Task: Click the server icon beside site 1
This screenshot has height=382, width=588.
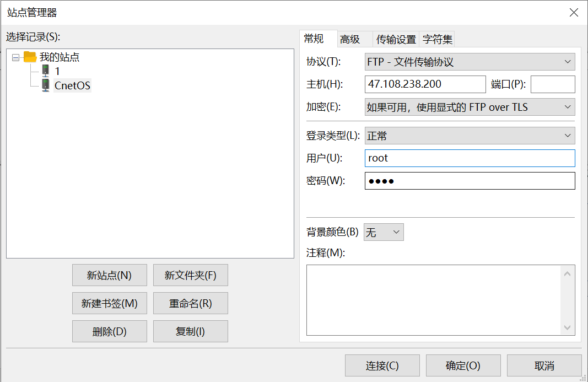Action: pyautogui.click(x=45, y=71)
